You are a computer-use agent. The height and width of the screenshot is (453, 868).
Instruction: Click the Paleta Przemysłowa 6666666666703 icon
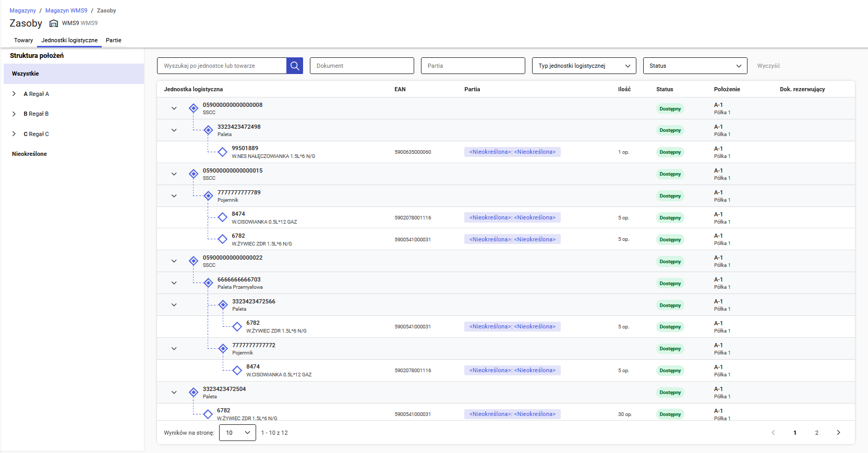(208, 283)
